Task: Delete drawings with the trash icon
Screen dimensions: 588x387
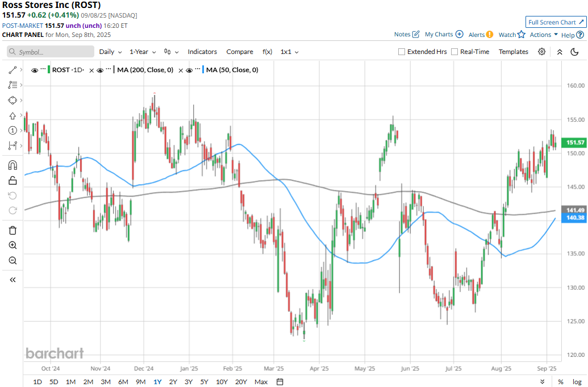Action: tap(12, 230)
